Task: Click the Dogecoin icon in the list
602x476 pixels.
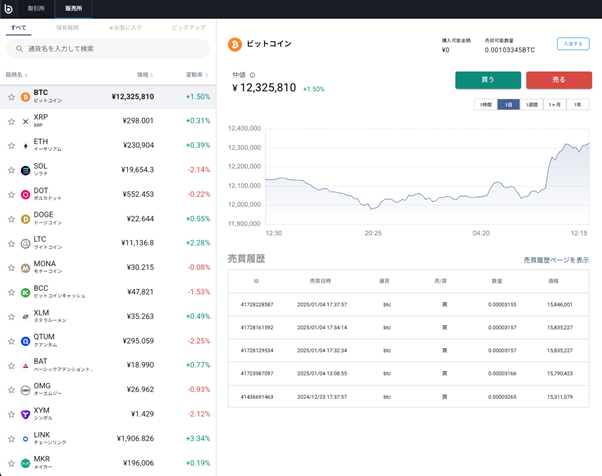Action: pyautogui.click(x=26, y=219)
